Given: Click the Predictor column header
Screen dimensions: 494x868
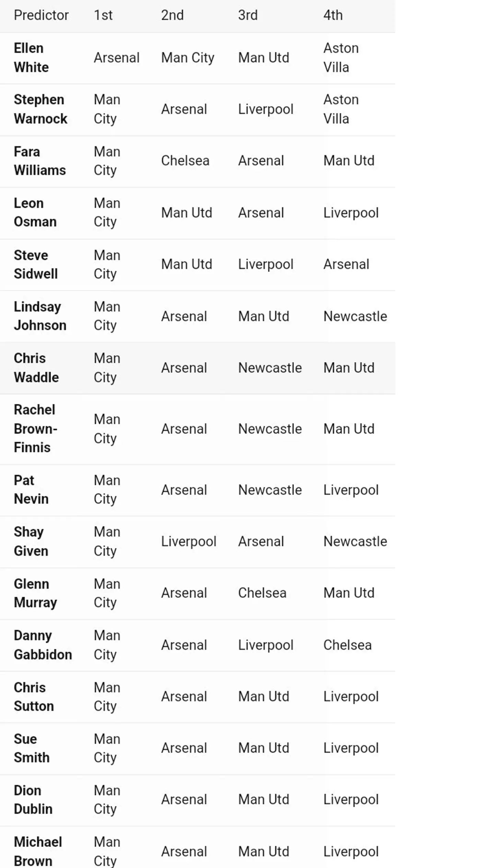Looking at the screenshot, I should click(x=41, y=15).
